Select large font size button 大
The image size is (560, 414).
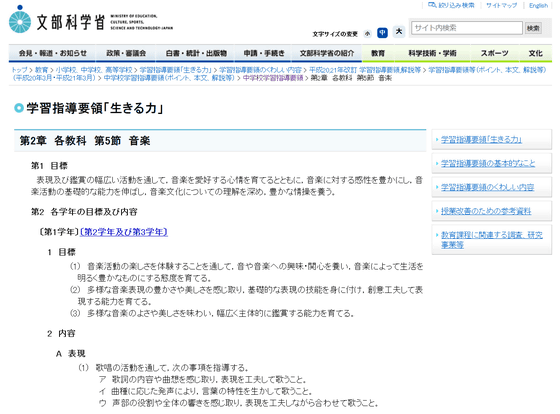click(x=399, y=32)
